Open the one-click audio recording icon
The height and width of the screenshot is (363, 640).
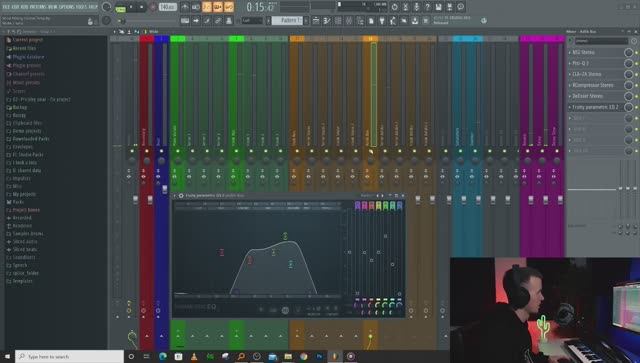(416, 7)
